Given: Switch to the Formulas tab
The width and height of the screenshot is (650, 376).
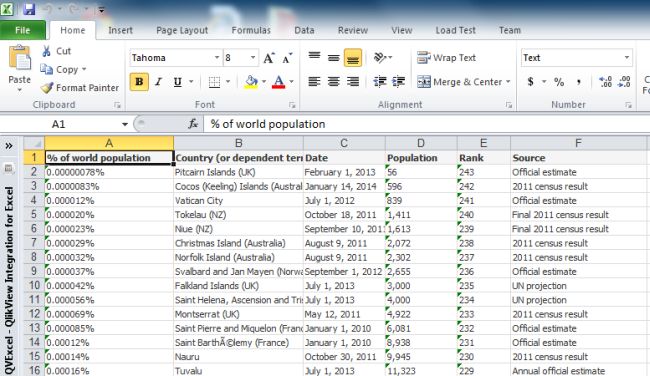Looking at the screenshot, I should [x=251, y=30].
